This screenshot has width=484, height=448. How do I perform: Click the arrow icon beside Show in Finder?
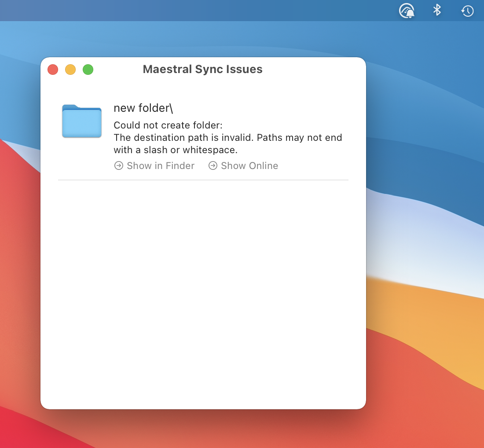tap(118, 166)
